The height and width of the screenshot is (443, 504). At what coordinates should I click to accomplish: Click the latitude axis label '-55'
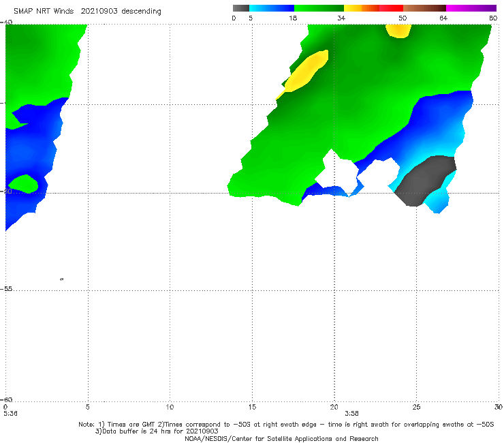click(6, 288)
